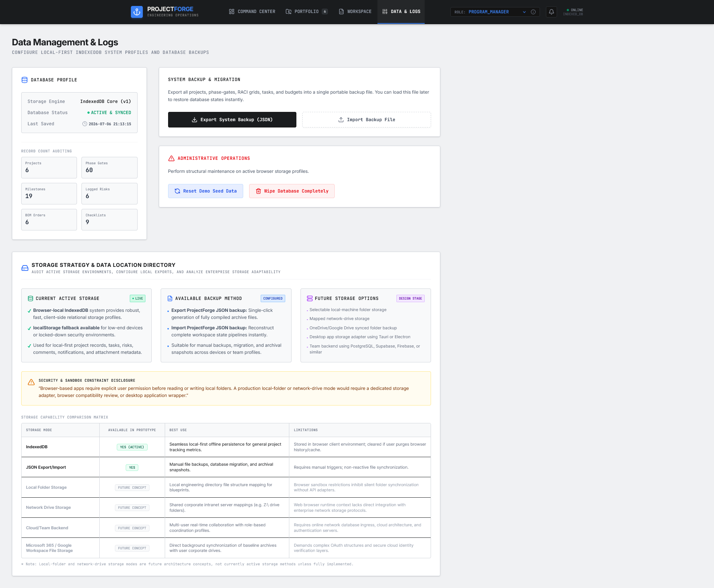Image resolution: width=714 pixels, height=588 pixels.
Task: Click the Data & Logs sliders icon
Action: click(385, 12)
